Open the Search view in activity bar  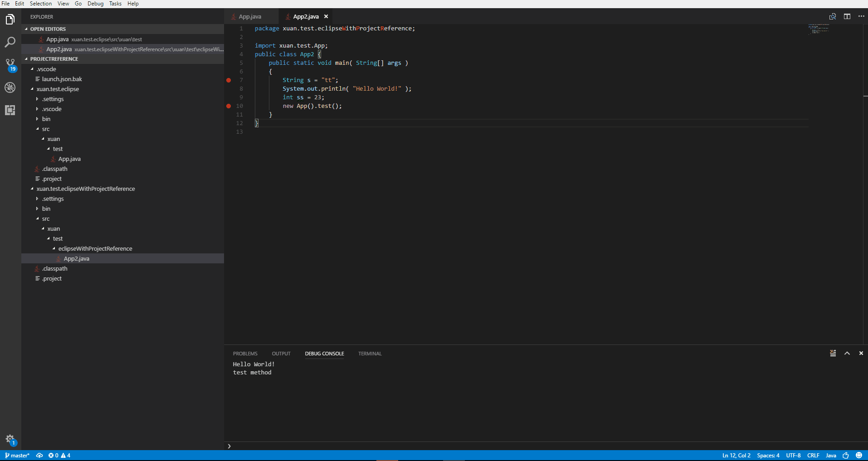click(10, 42)
